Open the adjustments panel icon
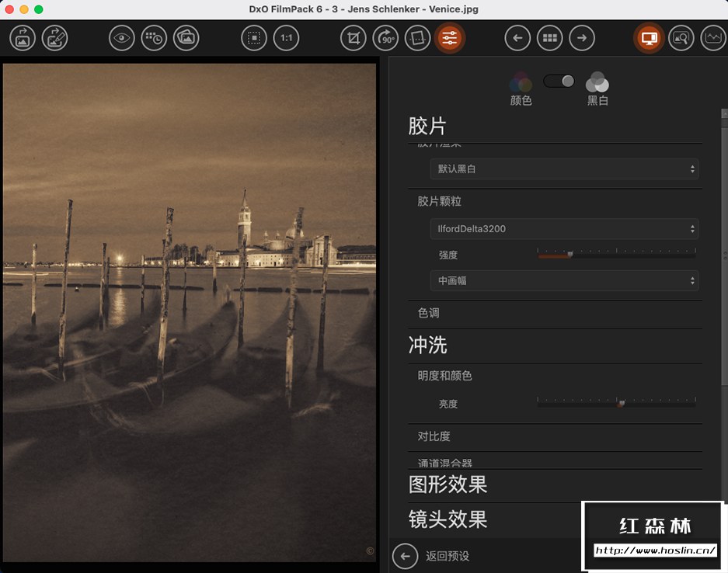The image size is (728, 573). (x=449, y=37)
